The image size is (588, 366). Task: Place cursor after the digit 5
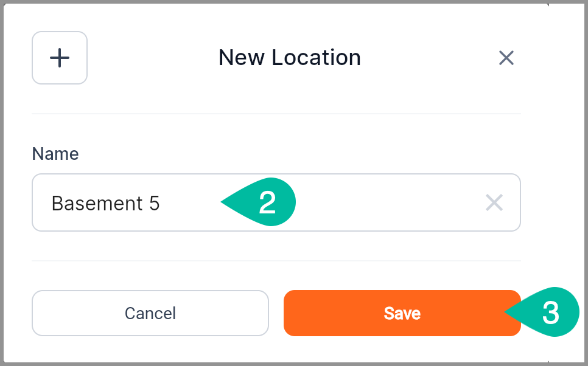[161, 203]
